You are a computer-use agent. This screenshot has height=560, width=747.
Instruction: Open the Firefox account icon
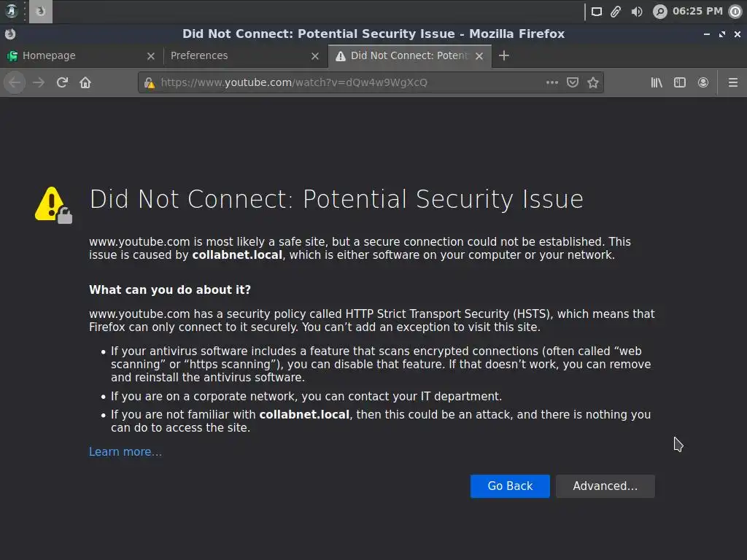[x=703, y=82]
